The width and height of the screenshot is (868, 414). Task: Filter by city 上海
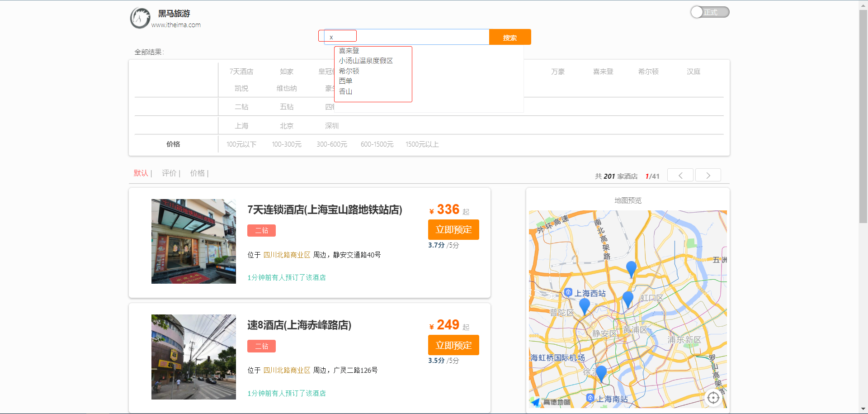[241, 126]
